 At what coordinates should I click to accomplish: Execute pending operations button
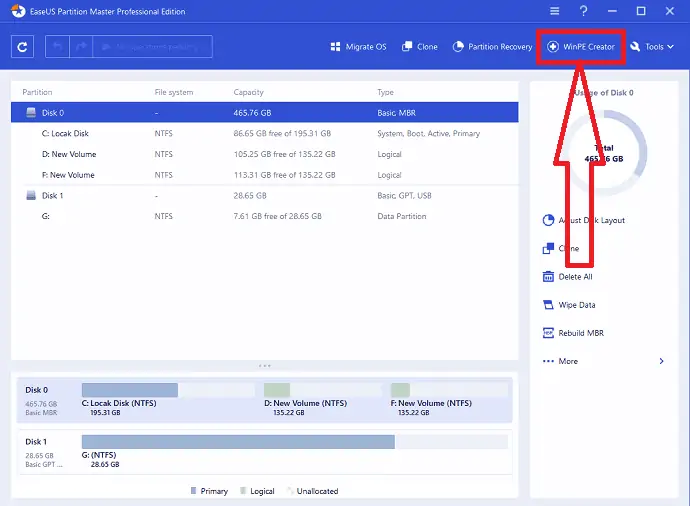(153, 47)
